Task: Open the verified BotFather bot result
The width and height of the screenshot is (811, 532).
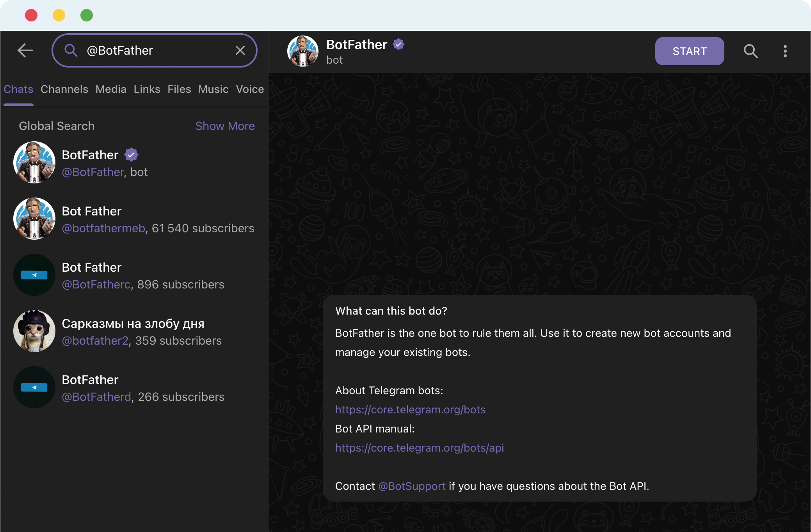Action: click(134, 163)
